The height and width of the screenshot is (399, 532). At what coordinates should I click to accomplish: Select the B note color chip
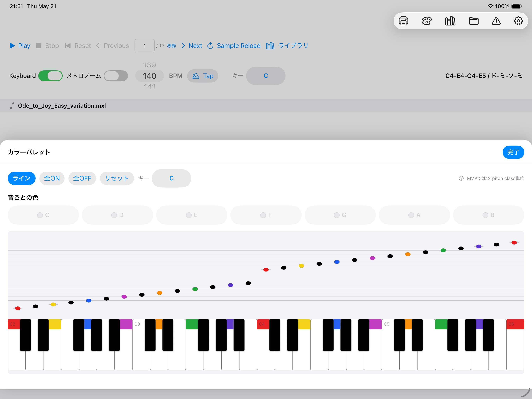(489, 215)
